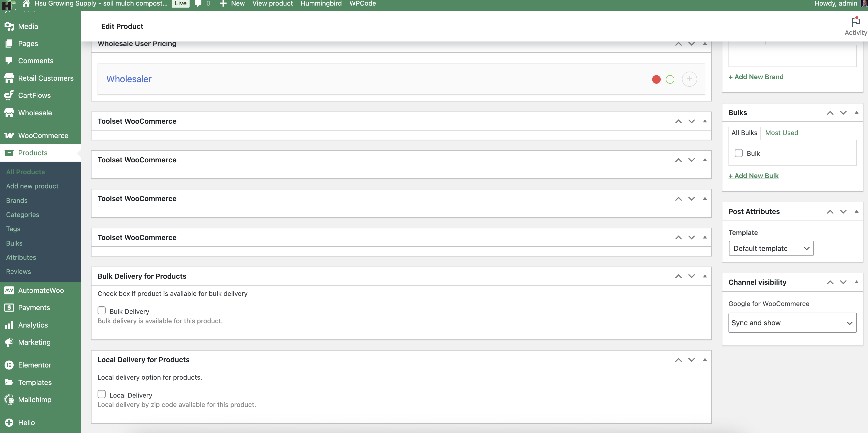Tick the Bulk checkbox in Bulks panel

(x=739, y=153)
